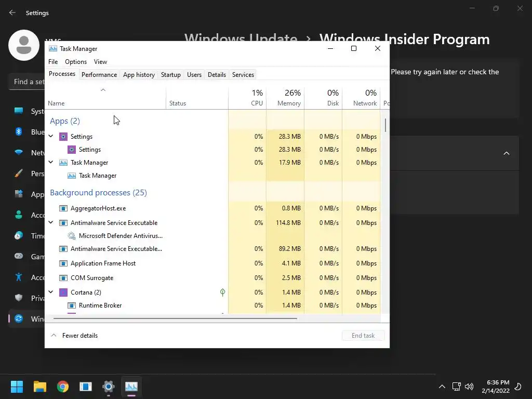
Task: Click the Status column header
Action: pos(197,98)
